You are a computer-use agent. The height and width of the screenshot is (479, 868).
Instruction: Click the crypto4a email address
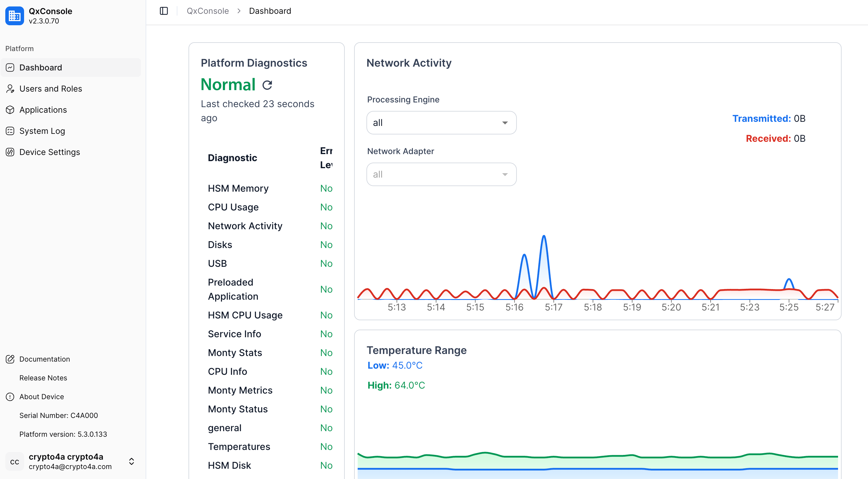[70, 467]
